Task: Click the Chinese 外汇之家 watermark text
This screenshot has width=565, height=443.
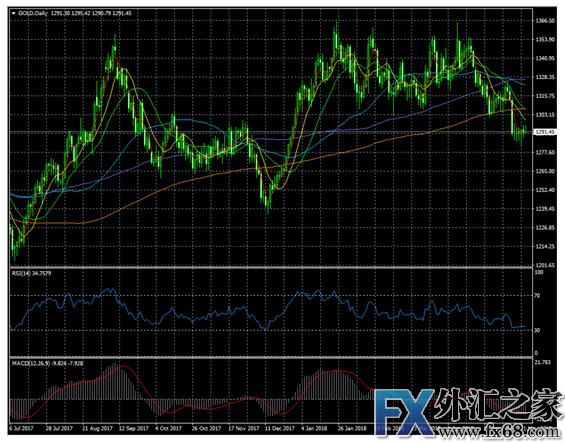Action: (499, 405)
